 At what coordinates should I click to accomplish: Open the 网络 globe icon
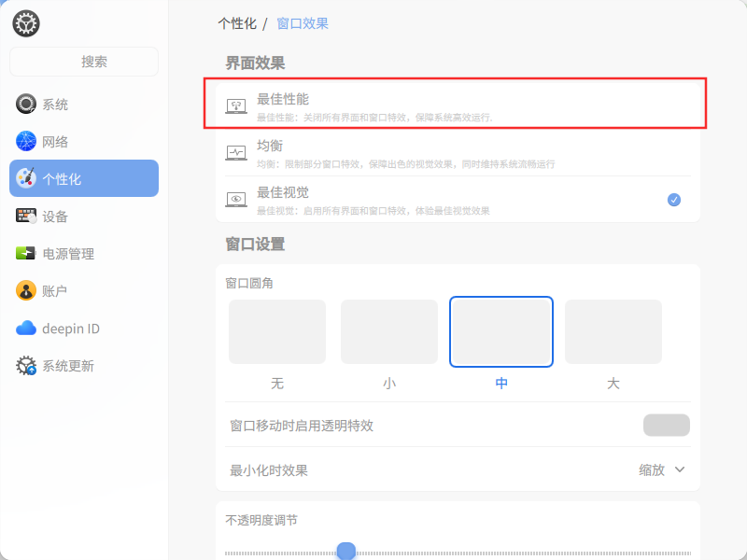[x=26, y=141]
